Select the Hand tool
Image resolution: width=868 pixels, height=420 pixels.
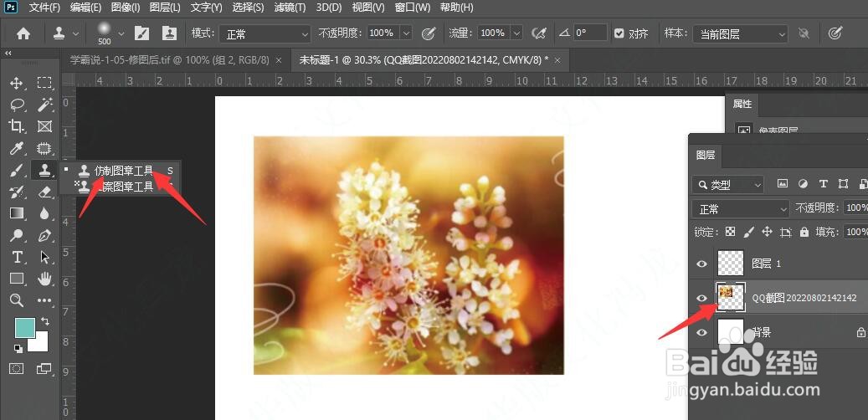point(44,279)
